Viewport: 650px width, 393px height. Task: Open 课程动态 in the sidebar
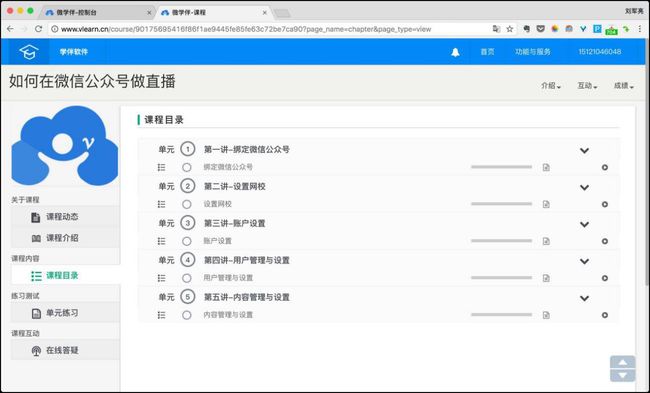65,217
